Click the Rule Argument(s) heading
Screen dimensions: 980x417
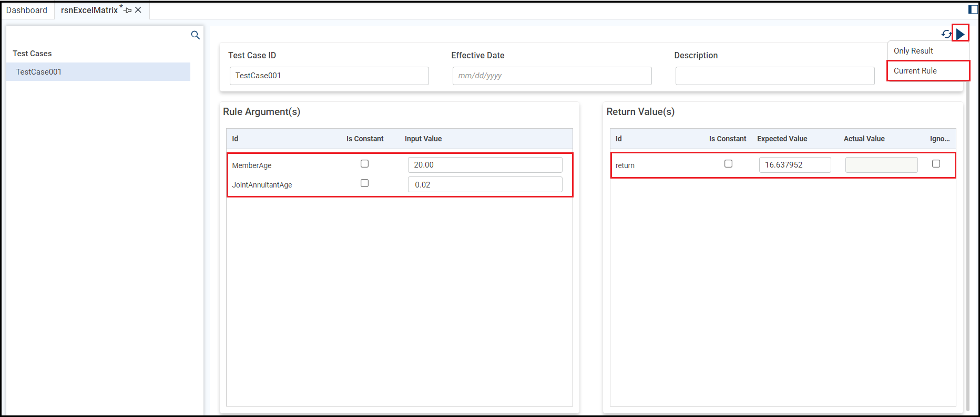coord(262,112)
